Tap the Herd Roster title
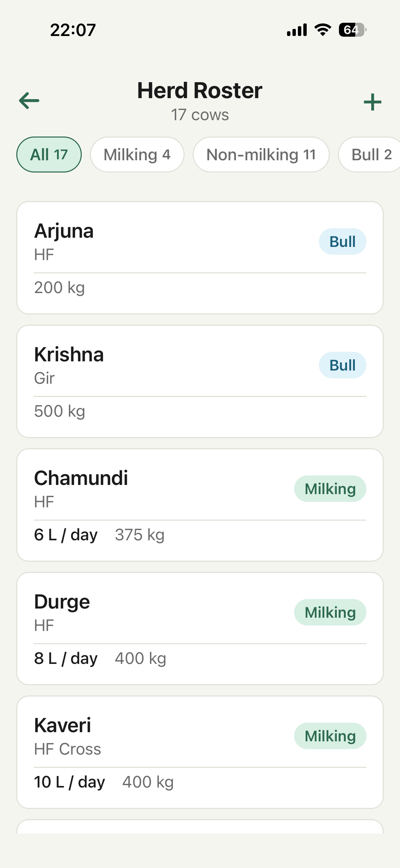400x868 pixels. (x=199, y=91)
